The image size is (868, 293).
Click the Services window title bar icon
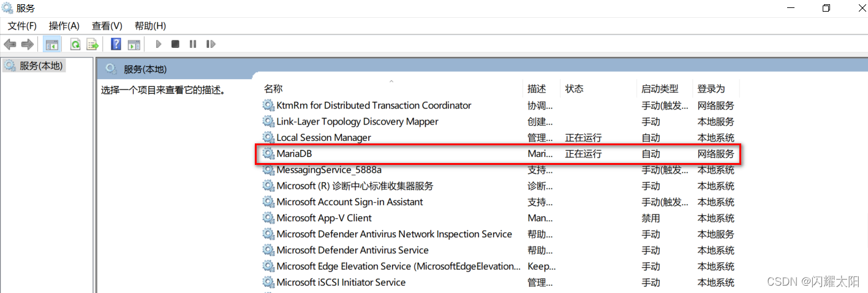[x=7, y=8]
